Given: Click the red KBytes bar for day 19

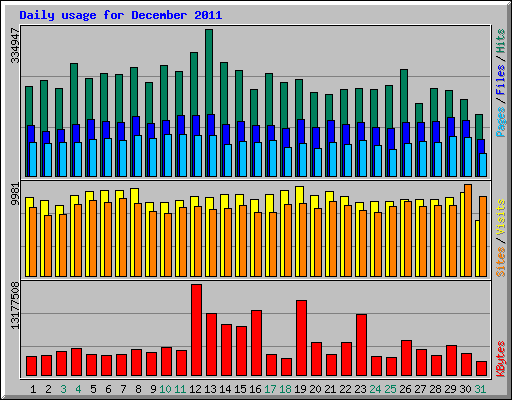Looking at the screenshot, I should (301, 338).
